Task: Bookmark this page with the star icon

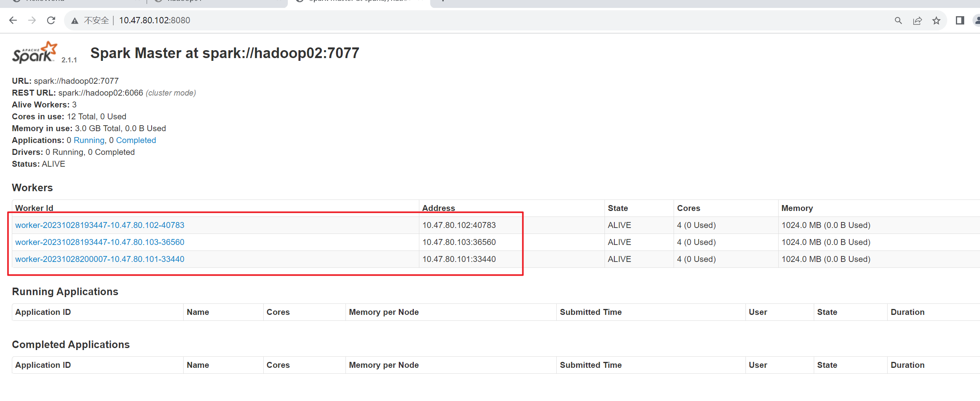Action: pyautogui.click(x=936, y=21)
